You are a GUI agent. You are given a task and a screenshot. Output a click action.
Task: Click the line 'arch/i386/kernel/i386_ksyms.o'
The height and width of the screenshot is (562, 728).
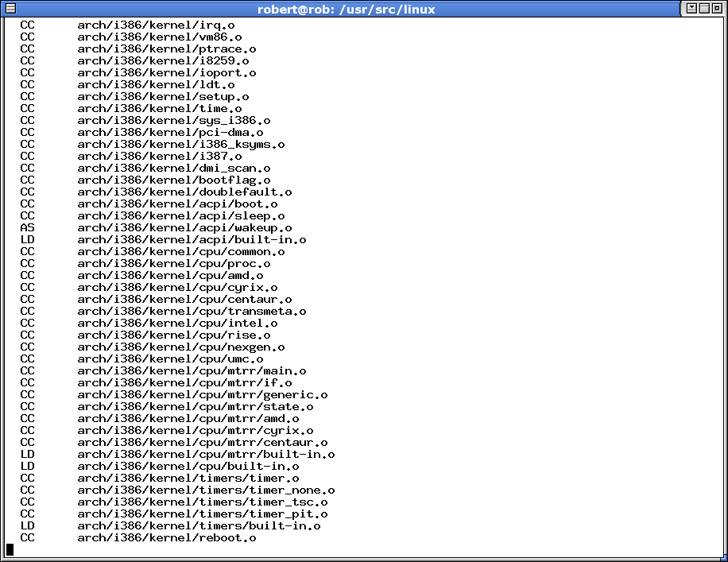(181, 145)
